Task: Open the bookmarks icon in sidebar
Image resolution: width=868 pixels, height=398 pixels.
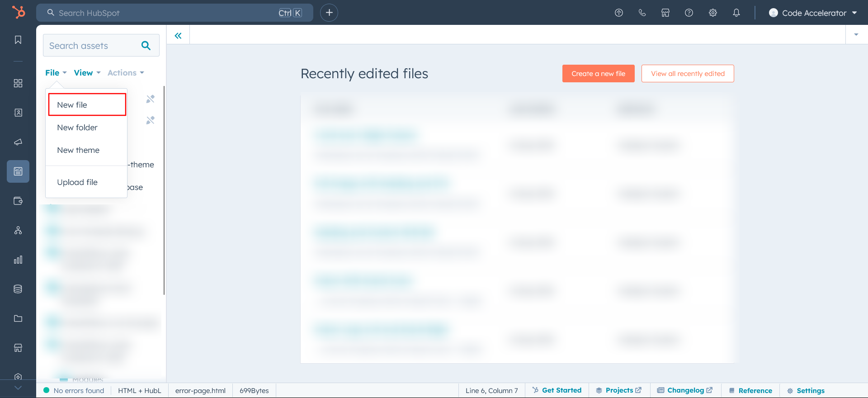Action: [18, 40]
